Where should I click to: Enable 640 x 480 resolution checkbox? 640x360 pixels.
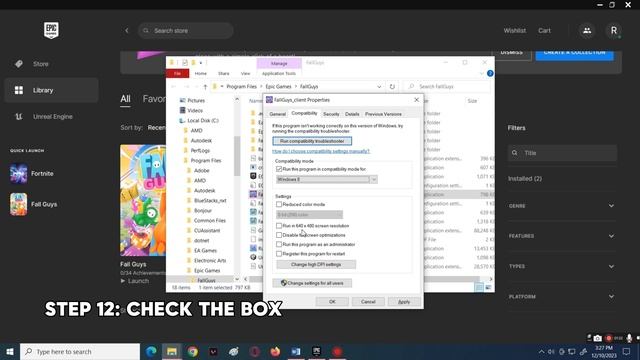[x=279, y=226]
